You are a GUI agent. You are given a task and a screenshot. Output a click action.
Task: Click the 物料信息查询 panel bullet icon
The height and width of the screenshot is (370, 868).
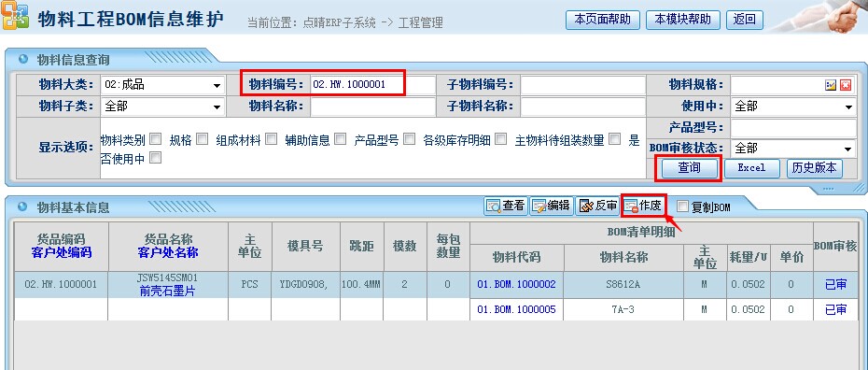[x=22, y=59]
